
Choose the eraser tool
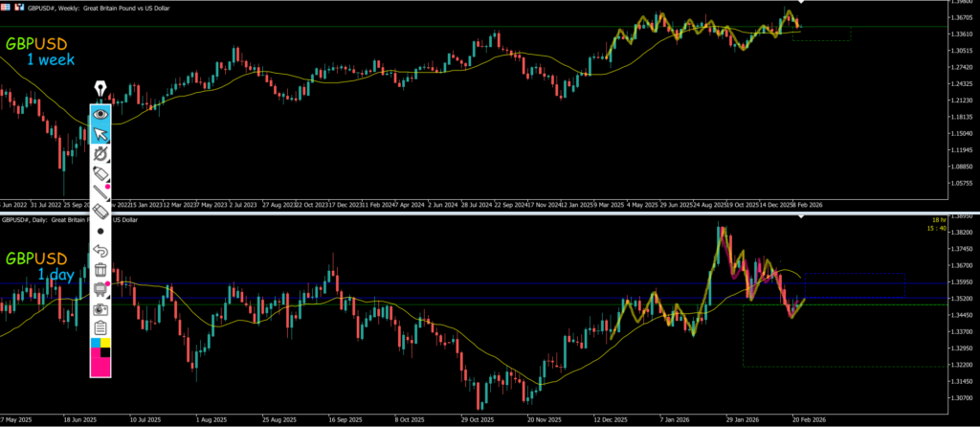pos(100,212)
